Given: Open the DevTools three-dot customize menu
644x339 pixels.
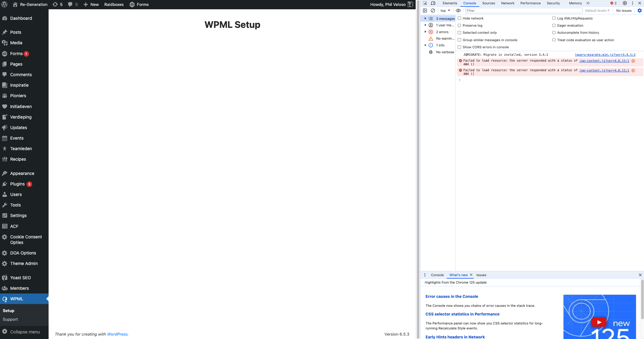Looking at the screenshot, I should point(633,3).
